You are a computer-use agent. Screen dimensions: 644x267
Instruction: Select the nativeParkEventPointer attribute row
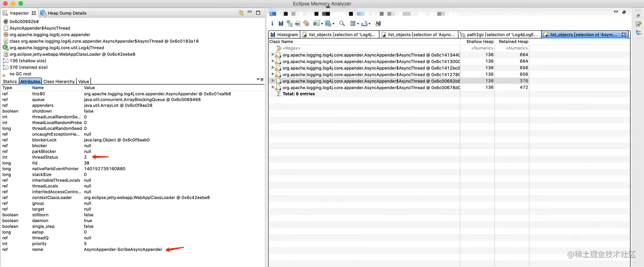pyautogui.click(x=132, y=169)
